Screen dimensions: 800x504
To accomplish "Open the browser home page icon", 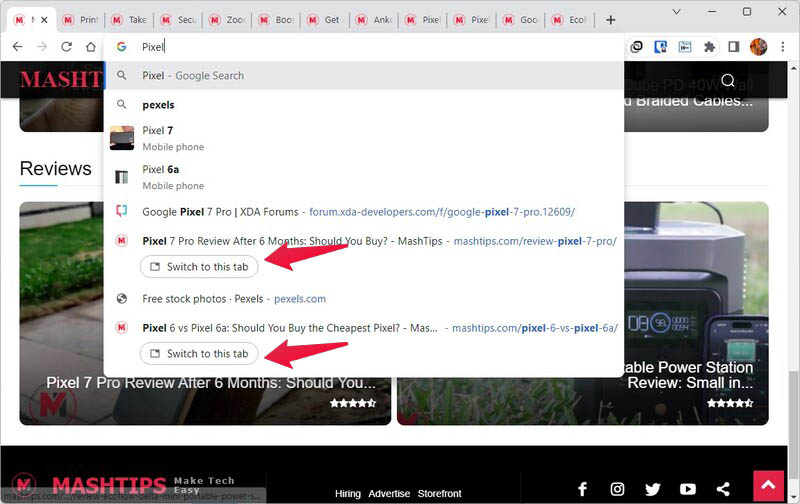I will (x=91, y=47).
